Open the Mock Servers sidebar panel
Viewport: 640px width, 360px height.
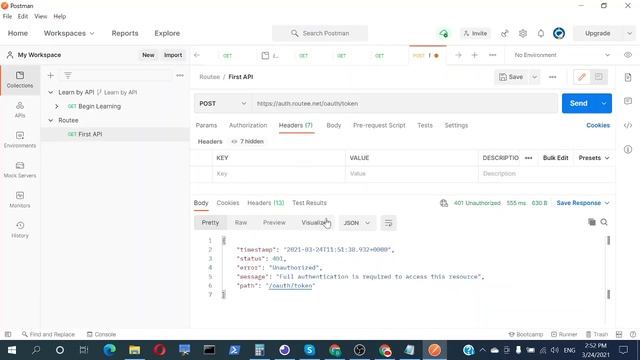coord(20,170)
